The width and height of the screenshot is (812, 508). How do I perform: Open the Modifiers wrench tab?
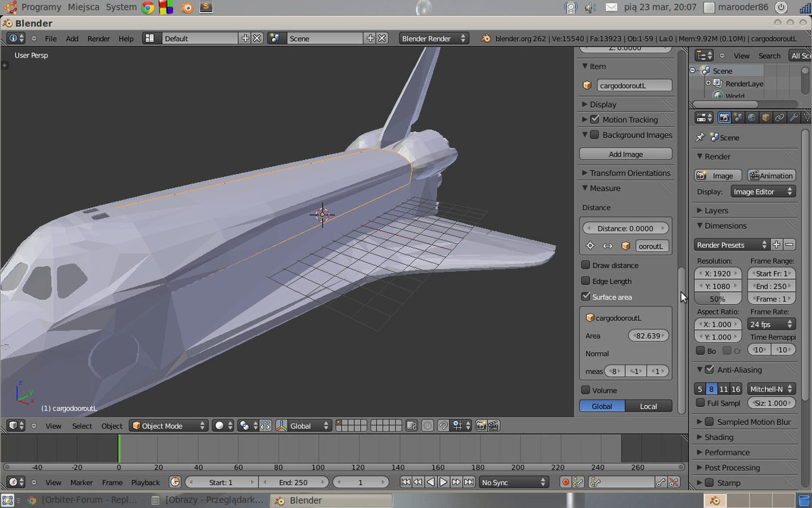pos(794,118)
